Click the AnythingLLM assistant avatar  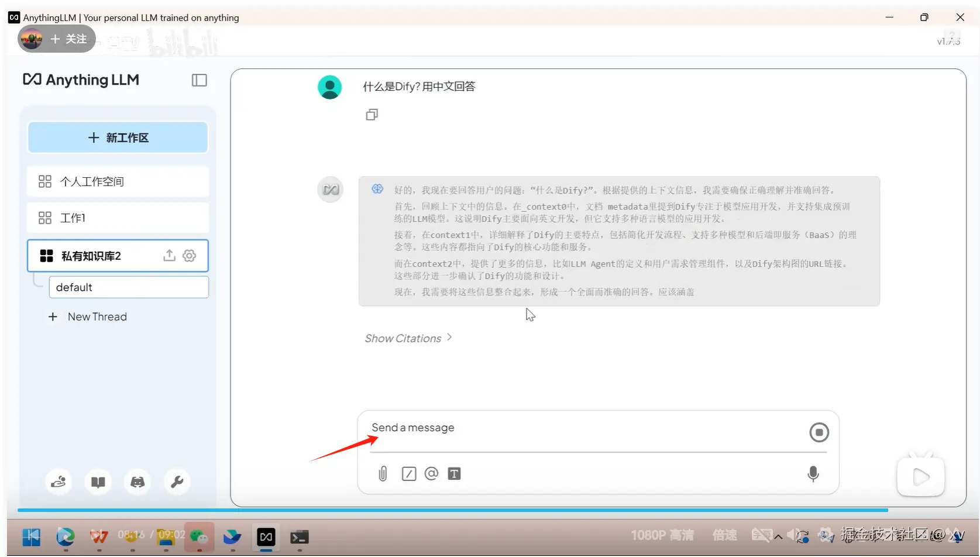coord(330,190)
